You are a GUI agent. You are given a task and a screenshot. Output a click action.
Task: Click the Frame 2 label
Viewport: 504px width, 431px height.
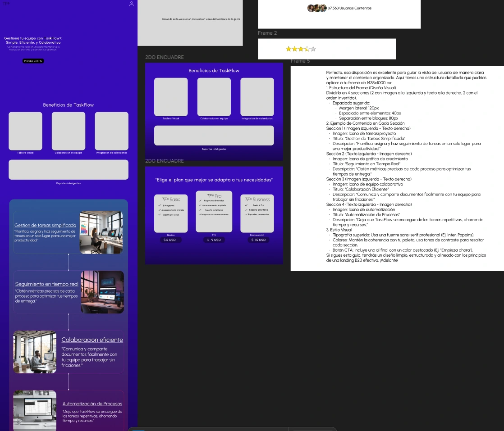tap(267, 33)
